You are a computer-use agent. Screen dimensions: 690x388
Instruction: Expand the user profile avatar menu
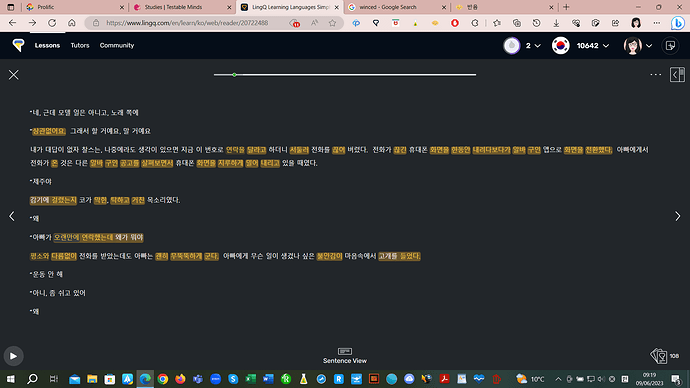(638, 46)
